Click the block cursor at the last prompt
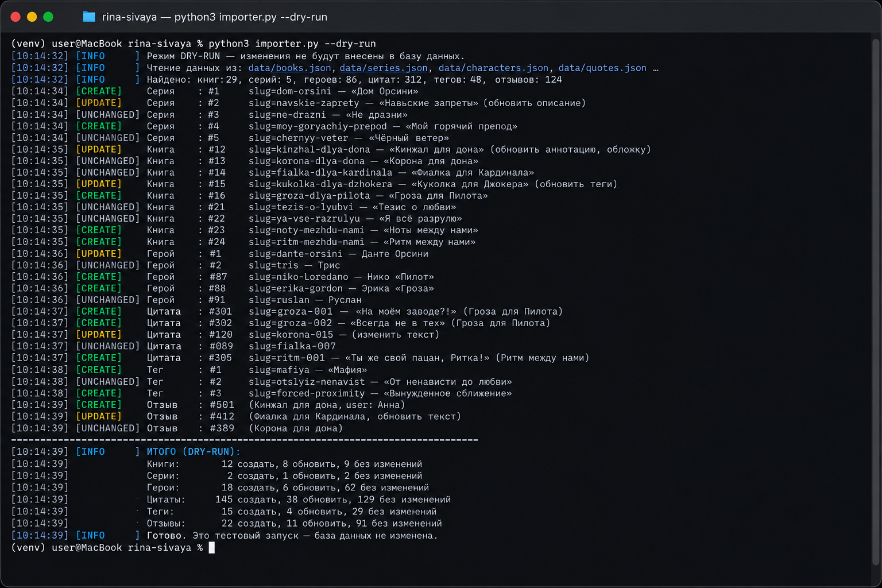The height and width of the screenshot is (588, 882). point(211,548)
